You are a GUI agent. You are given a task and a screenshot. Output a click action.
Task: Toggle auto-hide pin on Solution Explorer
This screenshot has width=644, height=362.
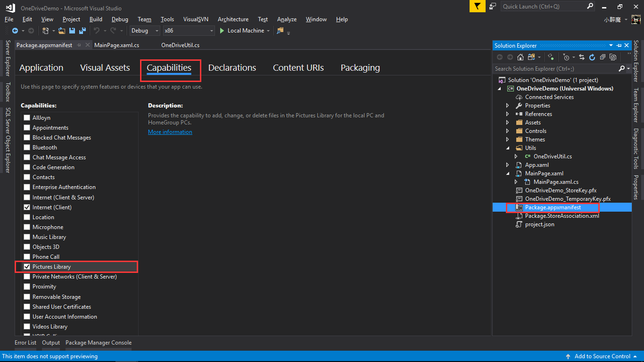(619, 45)
